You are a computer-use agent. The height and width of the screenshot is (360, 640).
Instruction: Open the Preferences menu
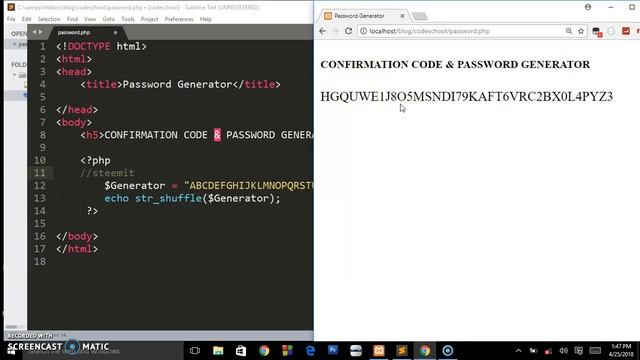[179, 19]
